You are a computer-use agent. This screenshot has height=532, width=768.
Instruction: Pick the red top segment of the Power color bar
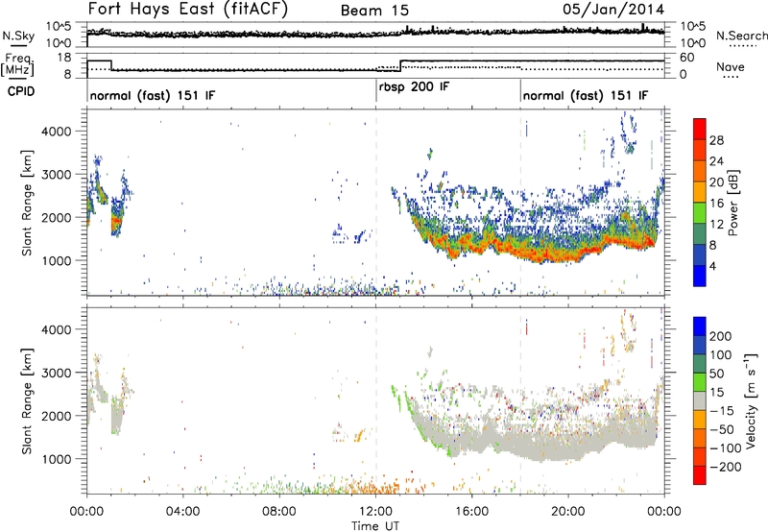pos(700,129)
